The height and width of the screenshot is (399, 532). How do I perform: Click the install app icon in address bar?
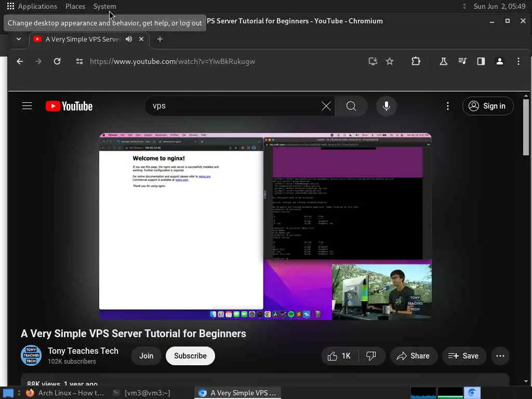(x=373, y=61)
